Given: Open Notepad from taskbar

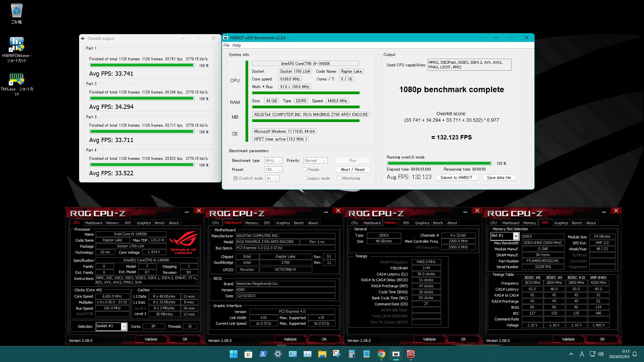Looking at the screenshot, I should [x=366, y=354].
